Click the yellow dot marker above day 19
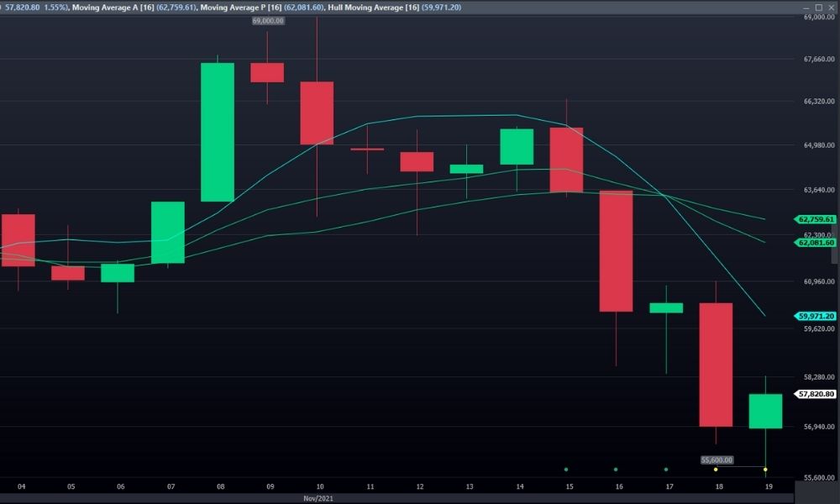This screenshot has width=840, height=504. click(765, 470)
